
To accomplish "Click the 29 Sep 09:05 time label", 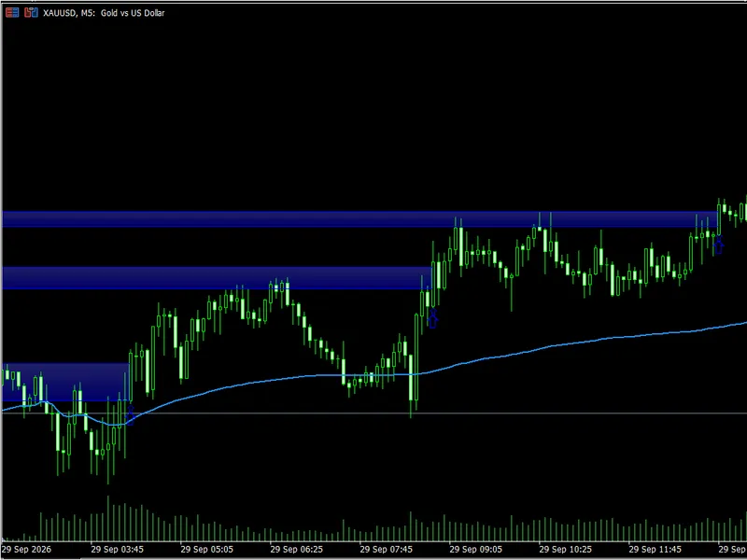I will point(475,549).
